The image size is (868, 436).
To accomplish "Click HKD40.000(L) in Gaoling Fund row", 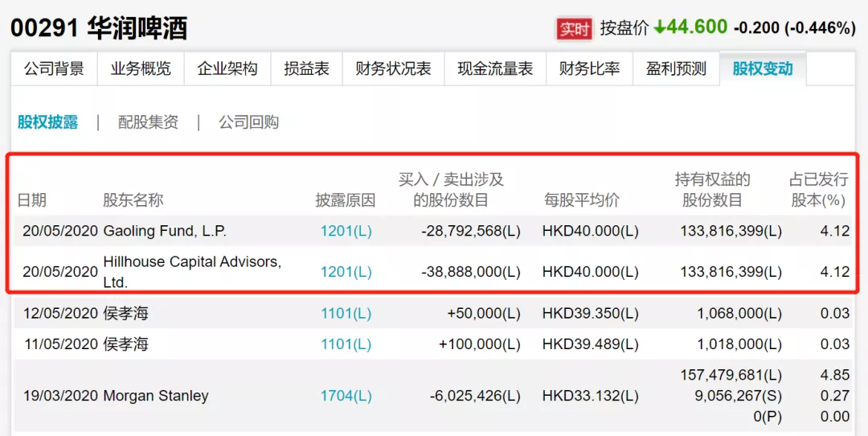I will click(x=591, y=231).
